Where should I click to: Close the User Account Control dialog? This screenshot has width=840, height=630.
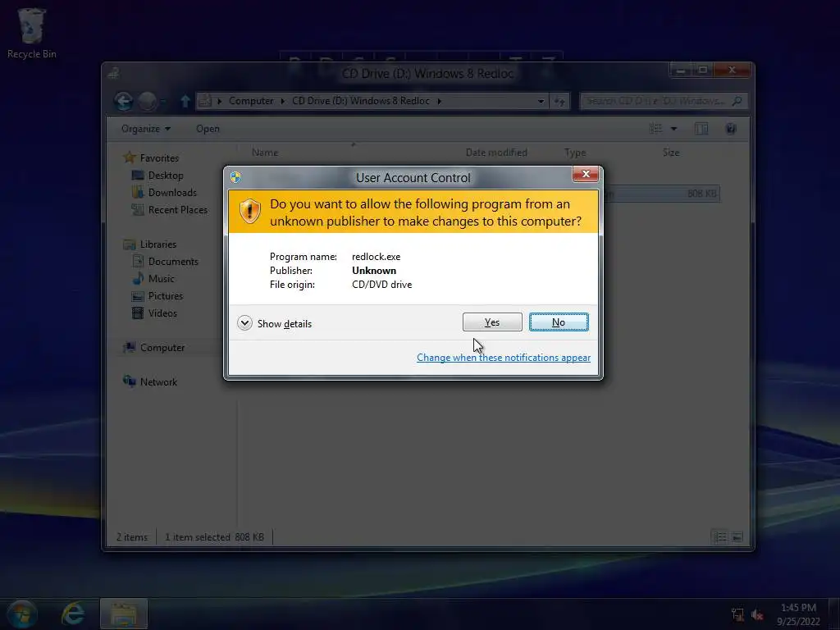click(586, 174)
